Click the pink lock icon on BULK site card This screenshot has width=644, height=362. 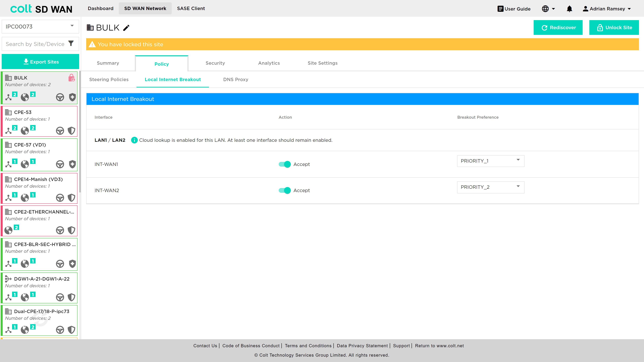[71, 78]
